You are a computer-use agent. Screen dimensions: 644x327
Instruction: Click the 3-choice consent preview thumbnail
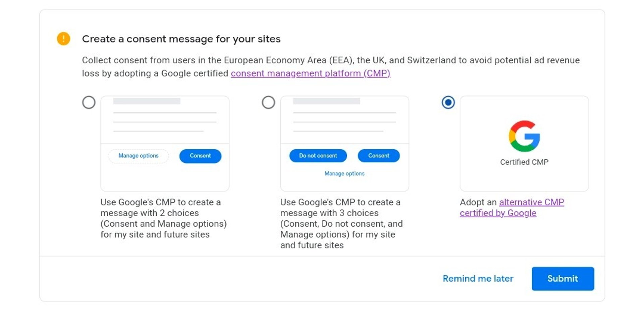tap(344, 144)
